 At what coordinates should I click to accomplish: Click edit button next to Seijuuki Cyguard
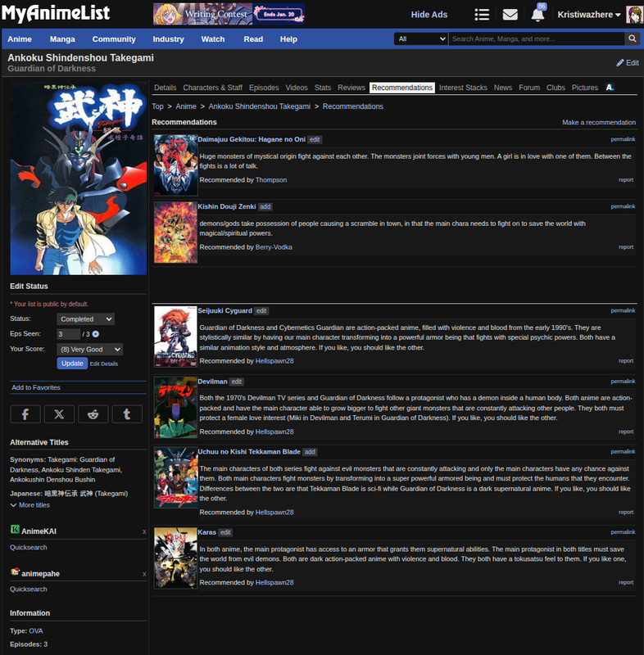[x=261, y=311]
